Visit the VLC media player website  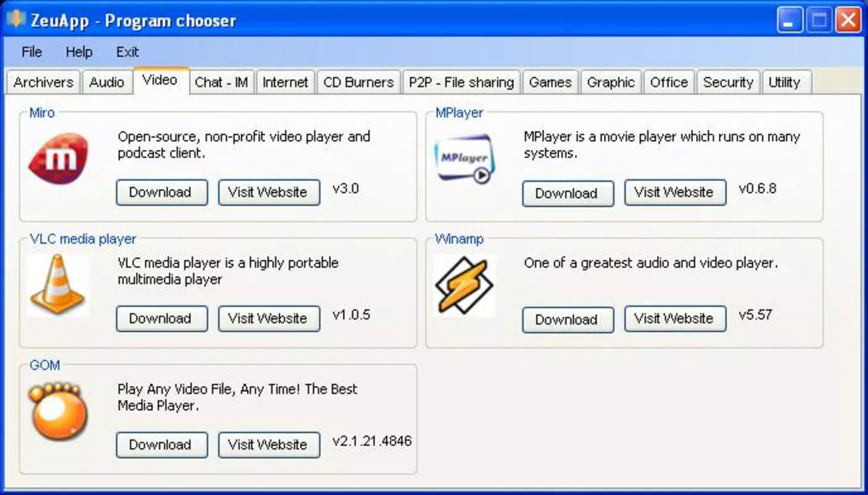pyautogui.click(x=269, y=319)
